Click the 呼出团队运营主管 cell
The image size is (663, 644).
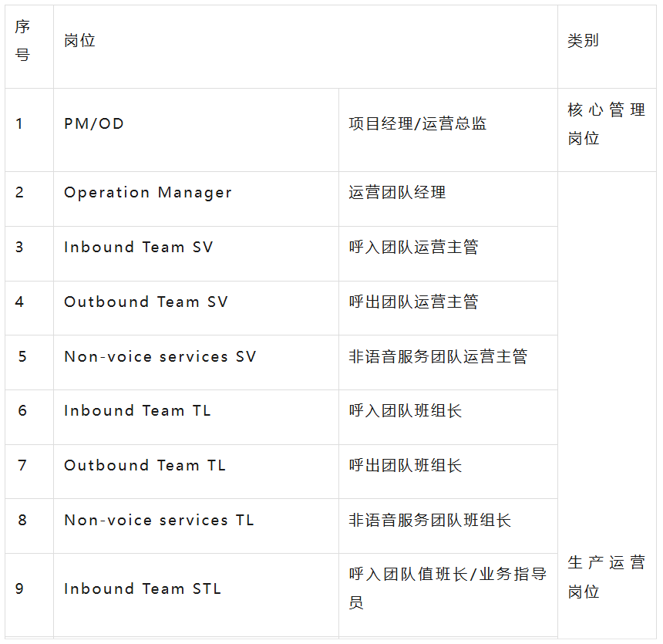coord(448,308)
